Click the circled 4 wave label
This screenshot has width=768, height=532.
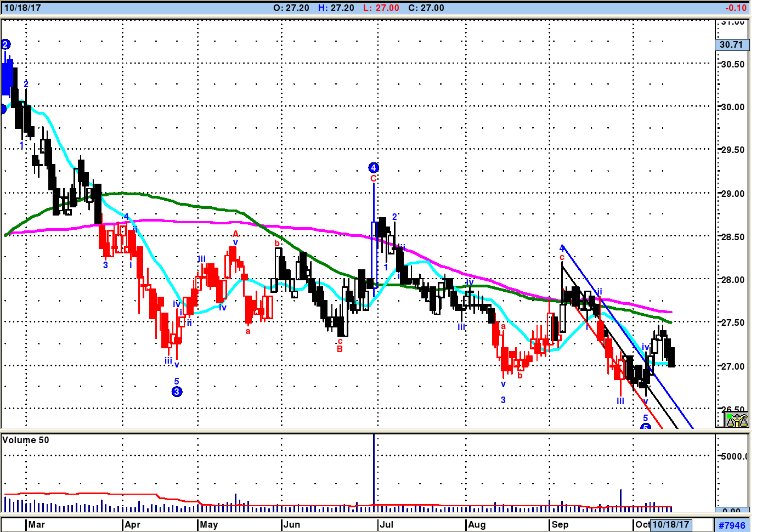374,168
